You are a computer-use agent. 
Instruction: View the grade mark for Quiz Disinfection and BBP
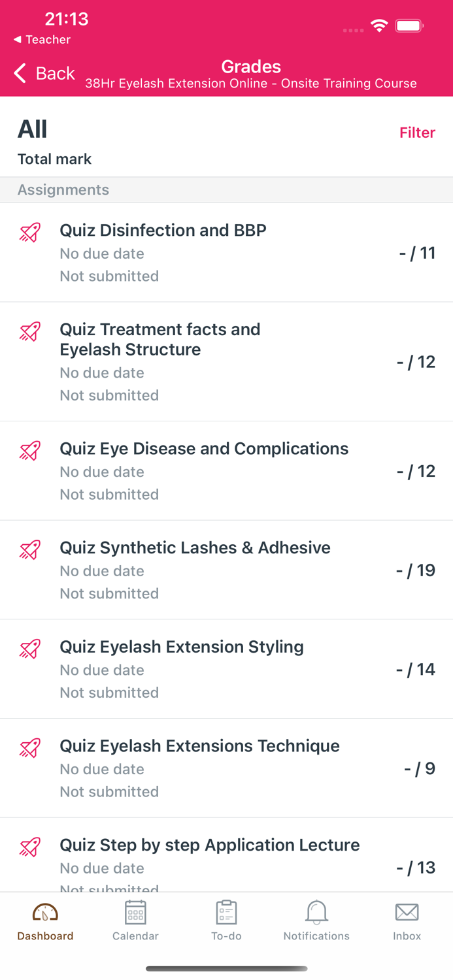pyautogui.click(x=417, y=253)
